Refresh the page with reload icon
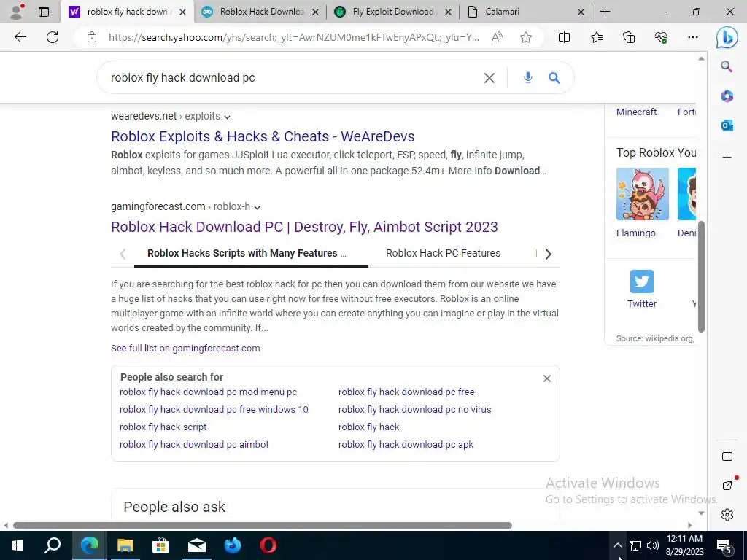This screenshot has width=747, height=560. click(53, 37)
